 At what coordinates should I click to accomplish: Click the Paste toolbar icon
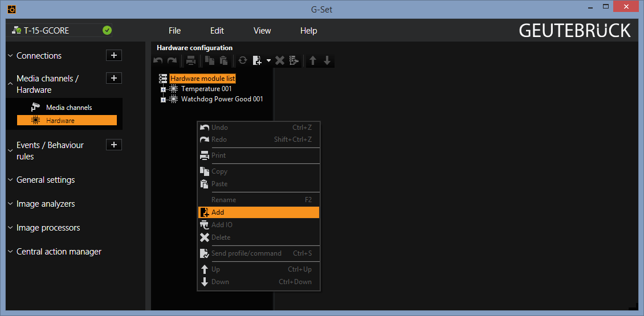coord(223,61)
